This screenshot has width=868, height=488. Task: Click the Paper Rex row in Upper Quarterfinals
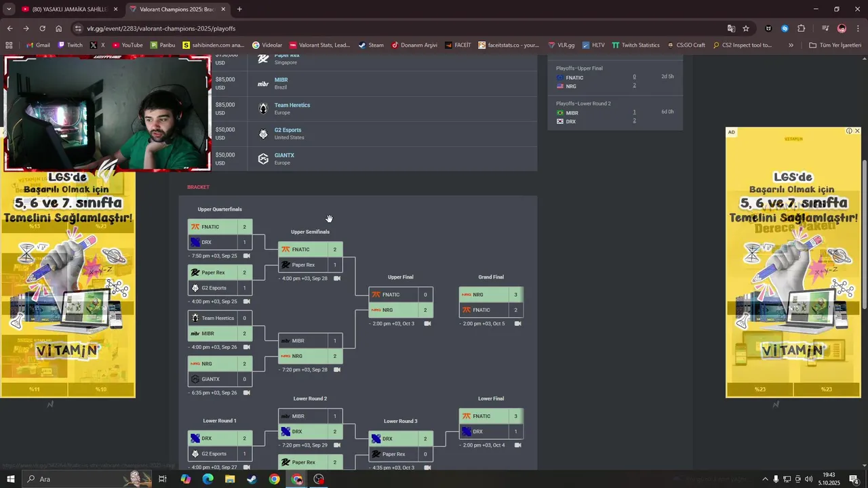click(x=220, y=272)
